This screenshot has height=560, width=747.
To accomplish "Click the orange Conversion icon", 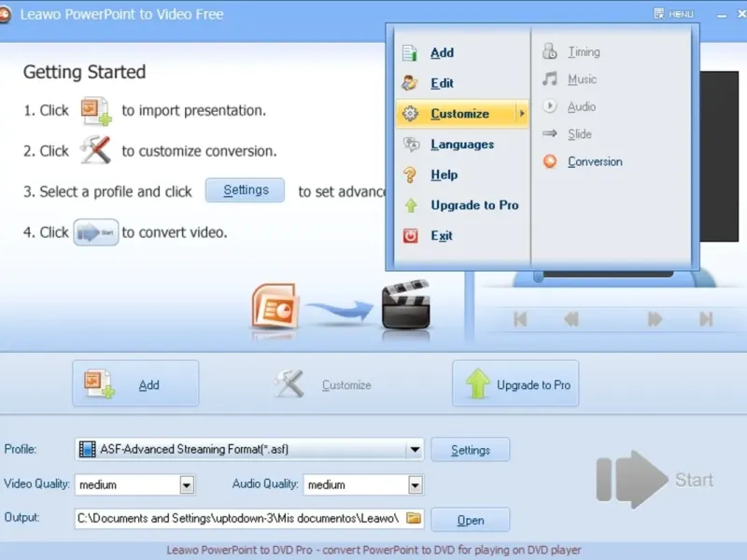I will pos(550,161).
